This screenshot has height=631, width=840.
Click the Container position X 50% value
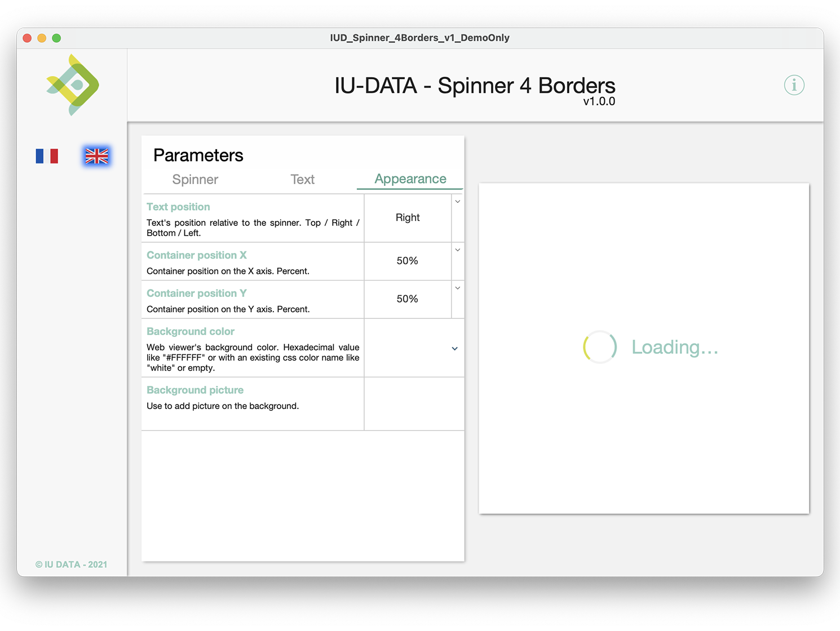coord(408,261)
